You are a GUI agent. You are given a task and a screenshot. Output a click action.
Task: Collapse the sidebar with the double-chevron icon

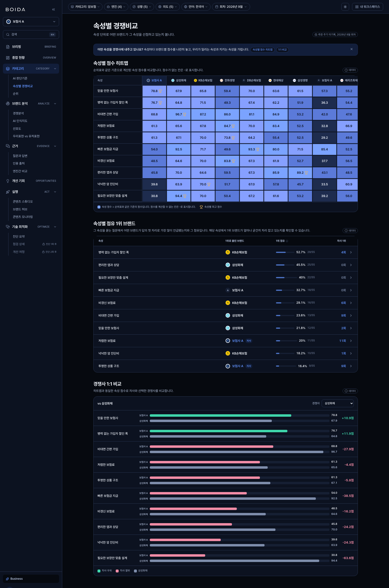pyautogui.click(x=53, y=9)
